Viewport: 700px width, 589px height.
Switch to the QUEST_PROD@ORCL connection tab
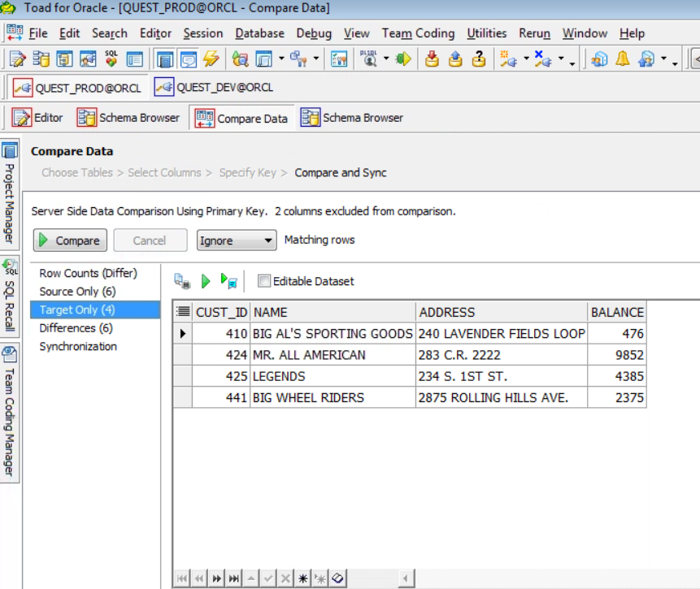76,88
